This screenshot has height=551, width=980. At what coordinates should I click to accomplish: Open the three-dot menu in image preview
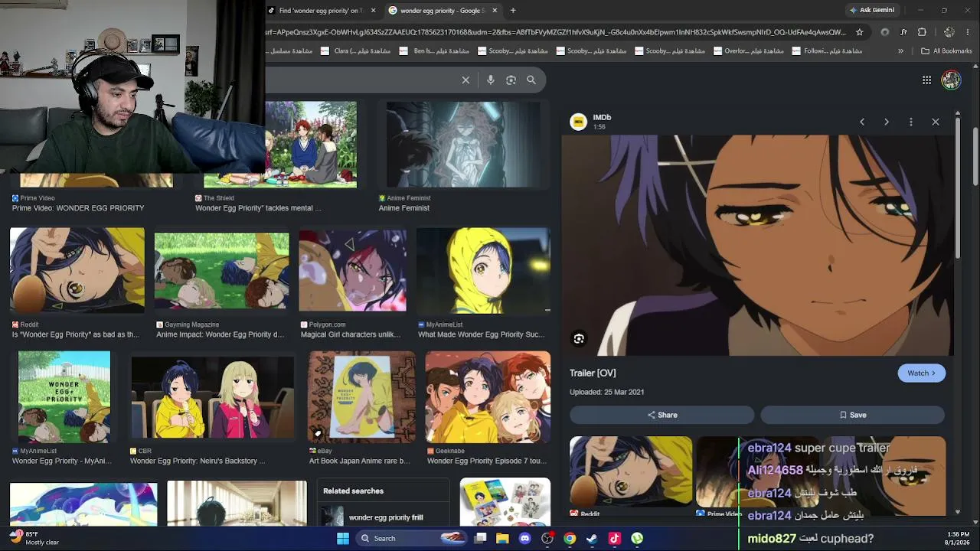911,122
